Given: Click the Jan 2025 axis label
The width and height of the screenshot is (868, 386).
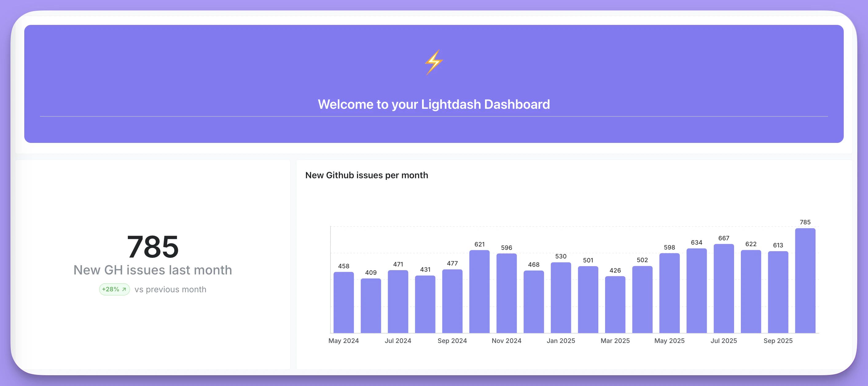Looking at the screenshot, I should [x=561, y=341].
